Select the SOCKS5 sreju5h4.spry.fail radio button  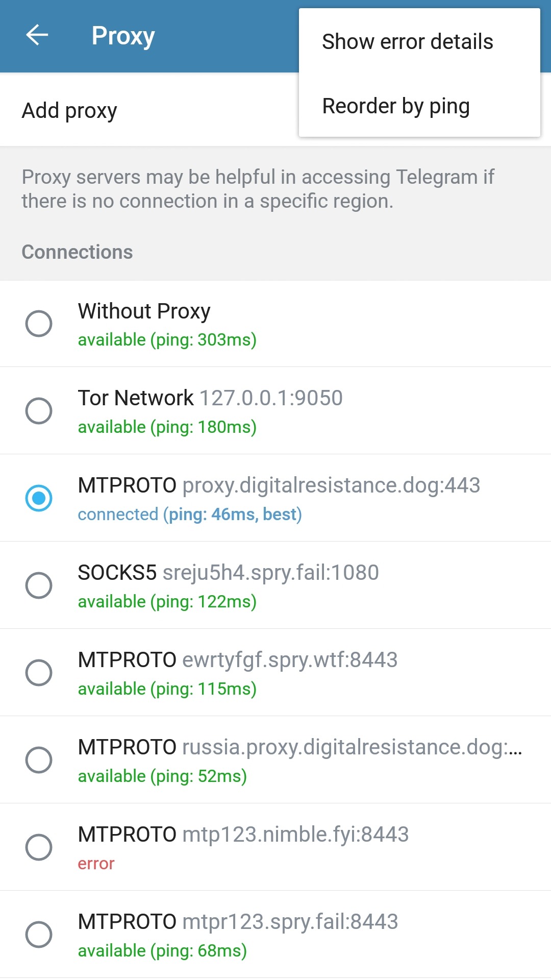[39, 585]
